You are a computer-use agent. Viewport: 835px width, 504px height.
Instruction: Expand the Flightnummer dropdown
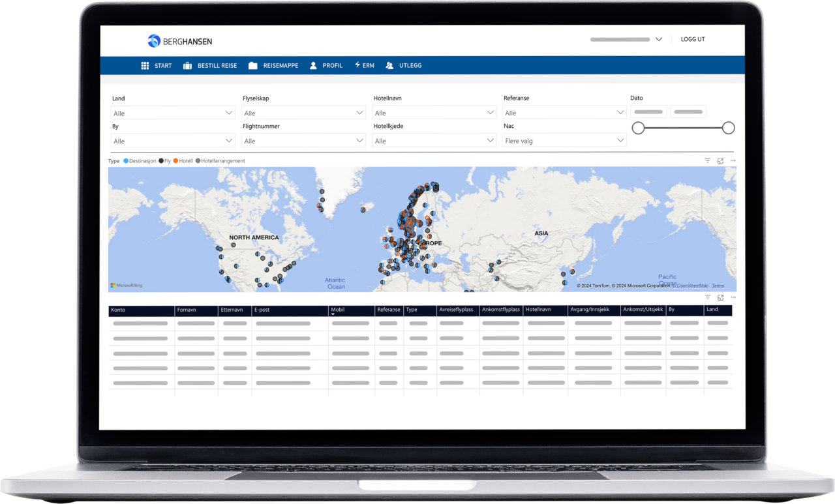(x=303, y=141)
